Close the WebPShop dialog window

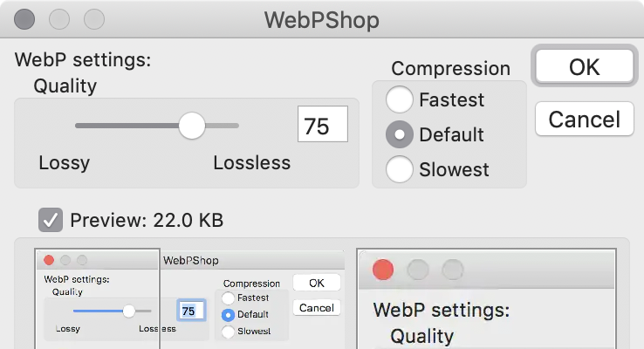[x=24, y=19]
